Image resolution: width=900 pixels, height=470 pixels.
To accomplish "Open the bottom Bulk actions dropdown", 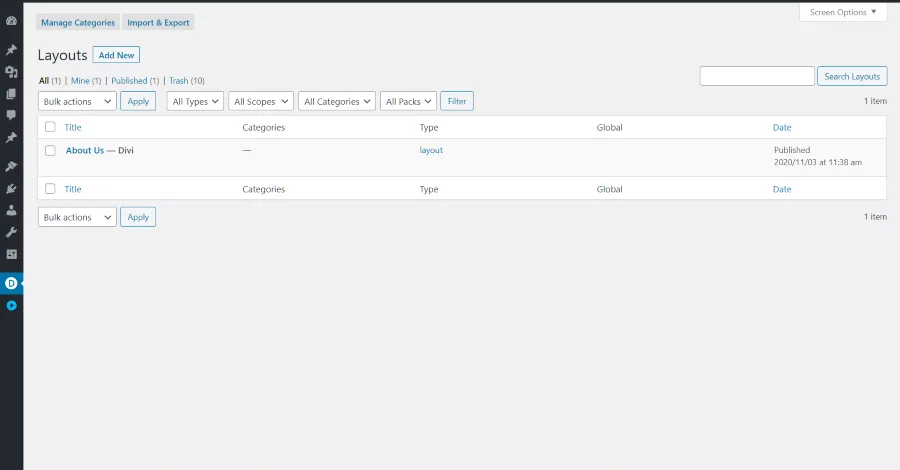I will point(77,217).
